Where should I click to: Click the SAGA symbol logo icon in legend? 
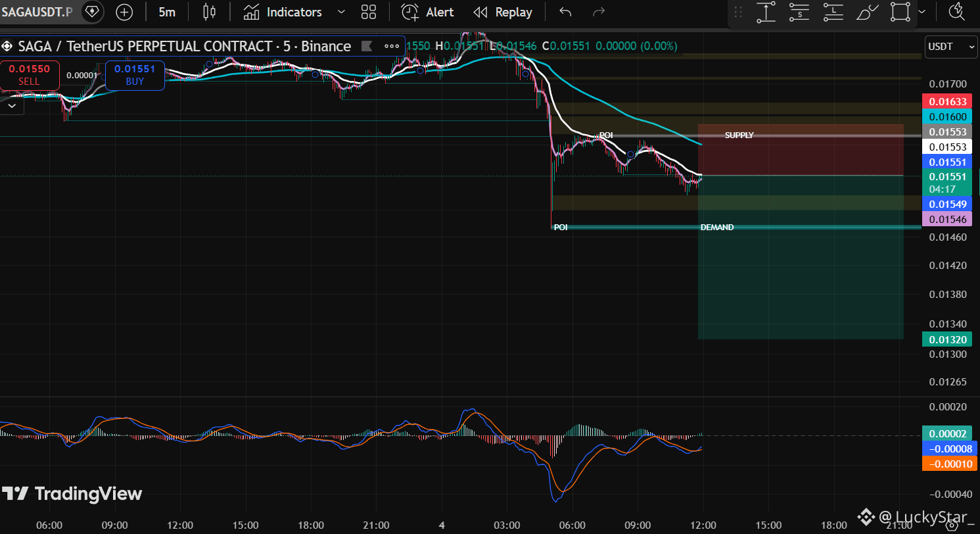tap(7, 46)
